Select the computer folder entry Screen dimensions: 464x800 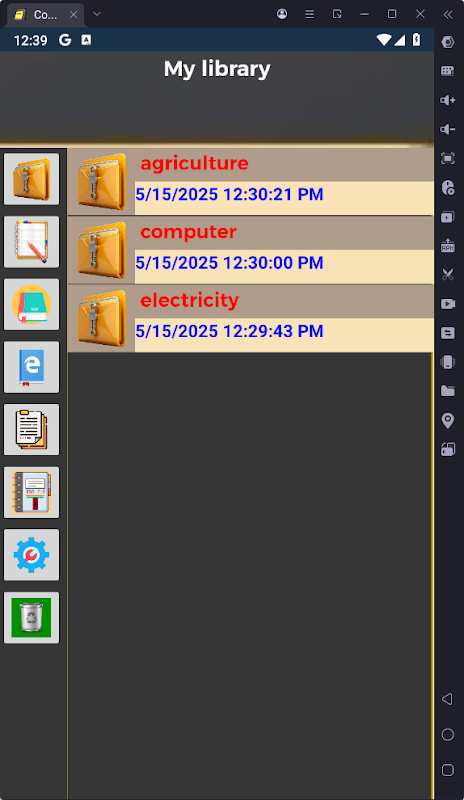coord(251,250)
